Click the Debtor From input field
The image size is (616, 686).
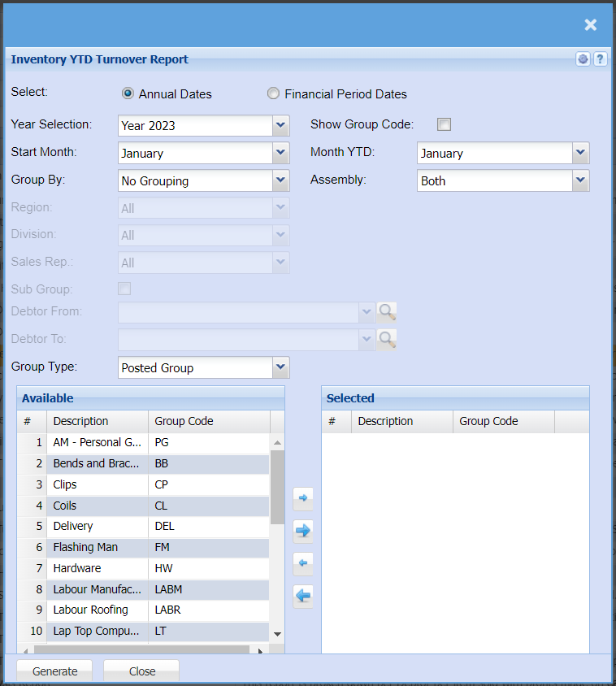(238, 312)
